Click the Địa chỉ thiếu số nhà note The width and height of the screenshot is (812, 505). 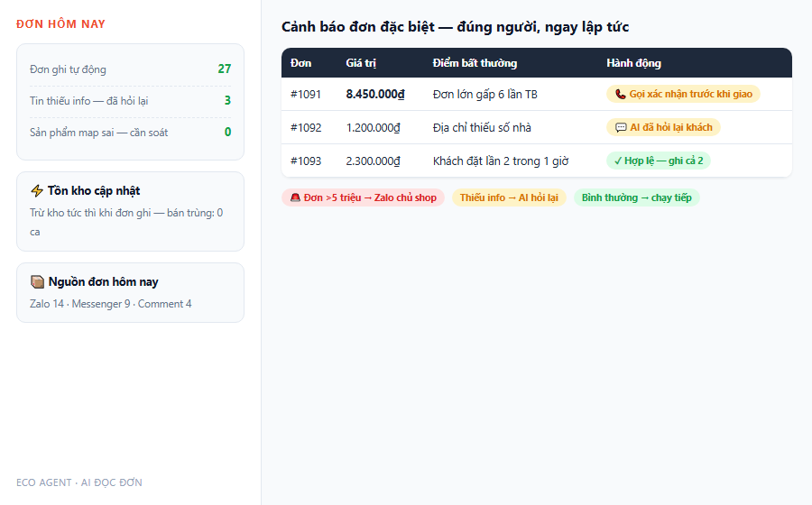[482, 127]
